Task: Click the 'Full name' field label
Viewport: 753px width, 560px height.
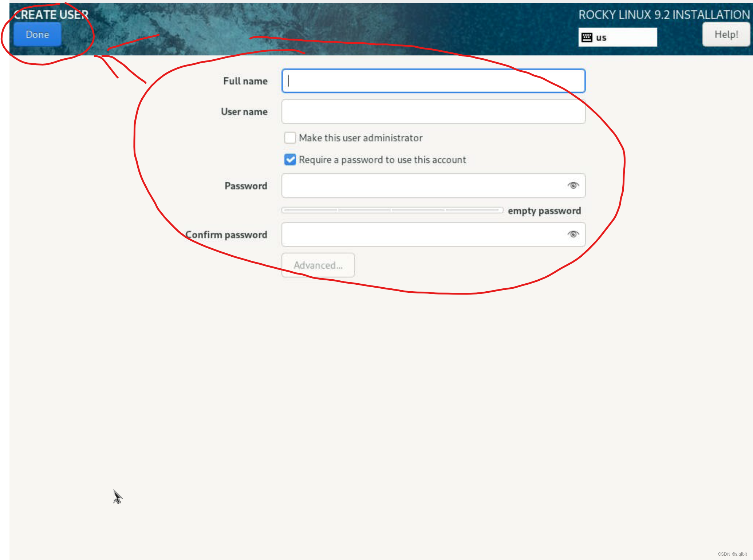Action: [x=245, y=81]
